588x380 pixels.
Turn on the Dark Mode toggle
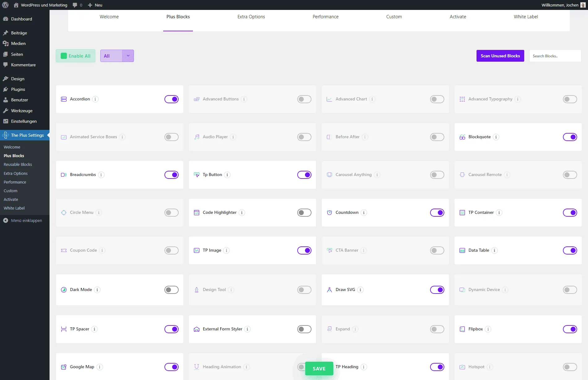172,290
